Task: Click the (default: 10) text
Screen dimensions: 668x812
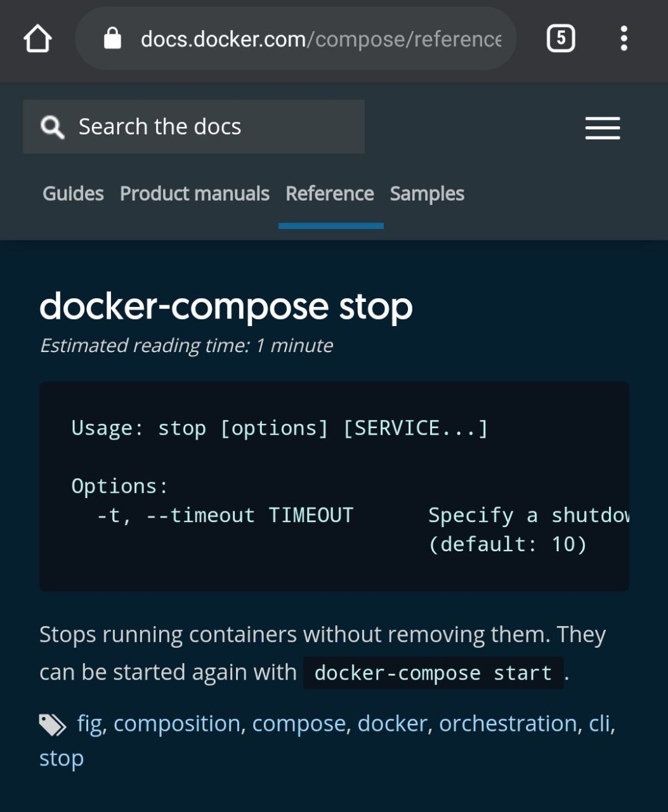Action: (x=508, y=545)
